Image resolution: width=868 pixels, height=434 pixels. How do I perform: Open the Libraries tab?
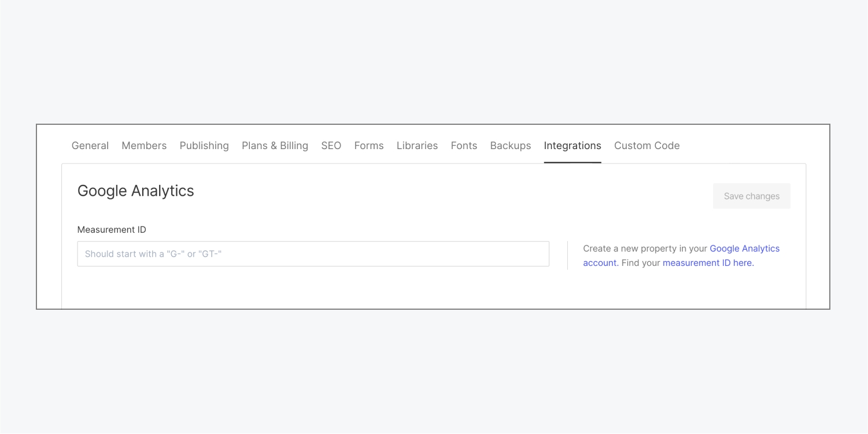point(417,146)
